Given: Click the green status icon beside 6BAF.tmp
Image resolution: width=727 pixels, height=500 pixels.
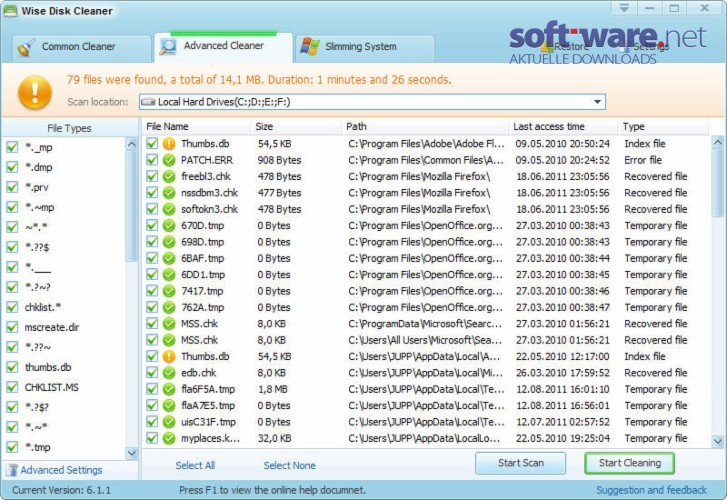Looking at the screenshot, I should point(169,258).
